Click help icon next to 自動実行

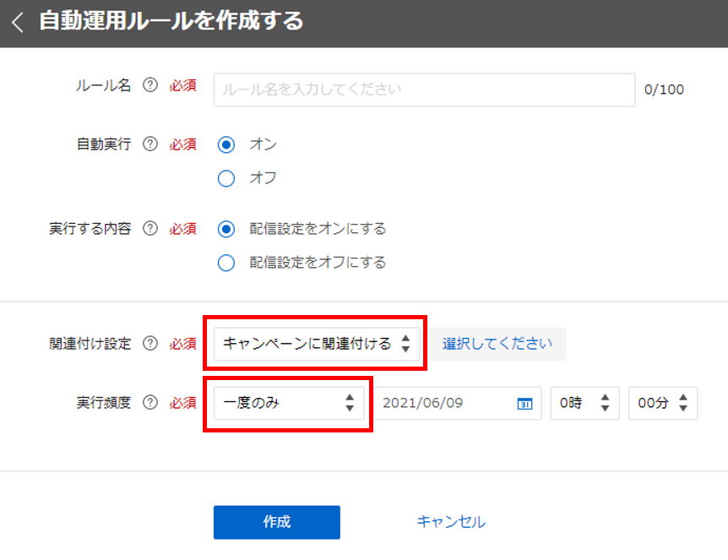150,144
